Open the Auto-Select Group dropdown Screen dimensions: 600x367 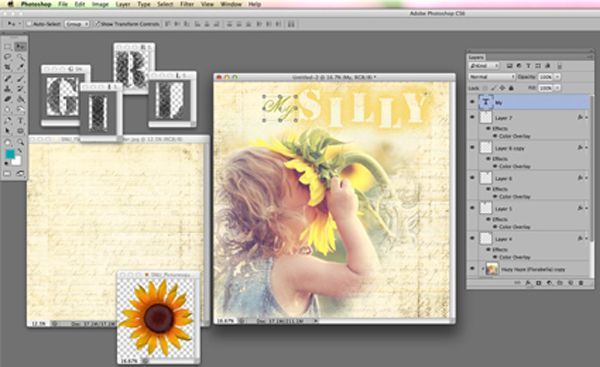click(x=77, y=24)
